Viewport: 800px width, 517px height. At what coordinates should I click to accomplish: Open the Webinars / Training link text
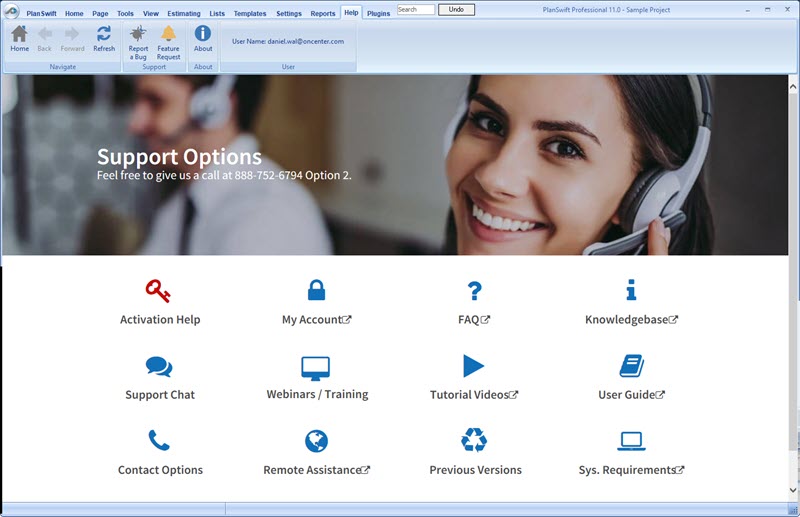point(317,394)
